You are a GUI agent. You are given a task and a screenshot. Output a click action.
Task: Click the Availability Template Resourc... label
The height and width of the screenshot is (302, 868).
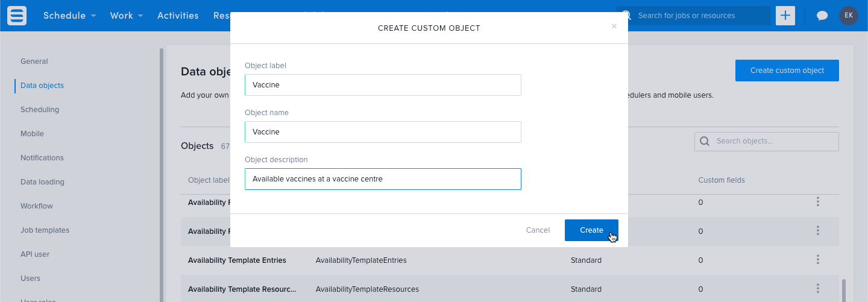242,289
